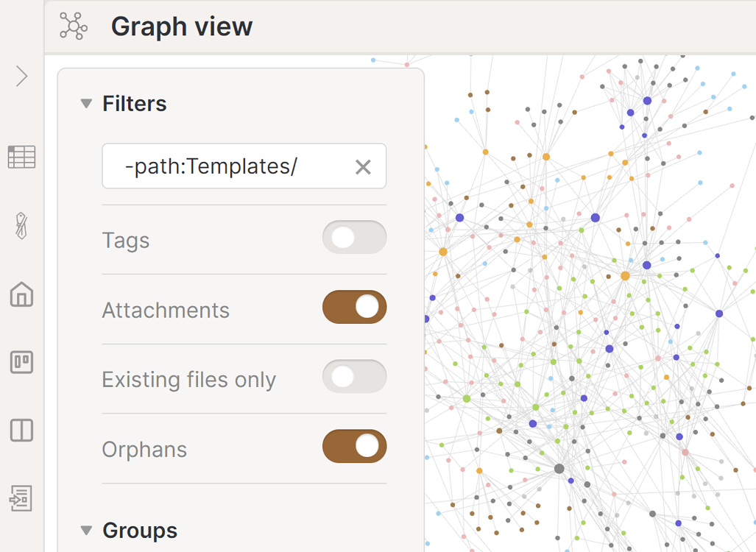Expand the Groups section triangle
Screen dimensions: 756x552
86,530
